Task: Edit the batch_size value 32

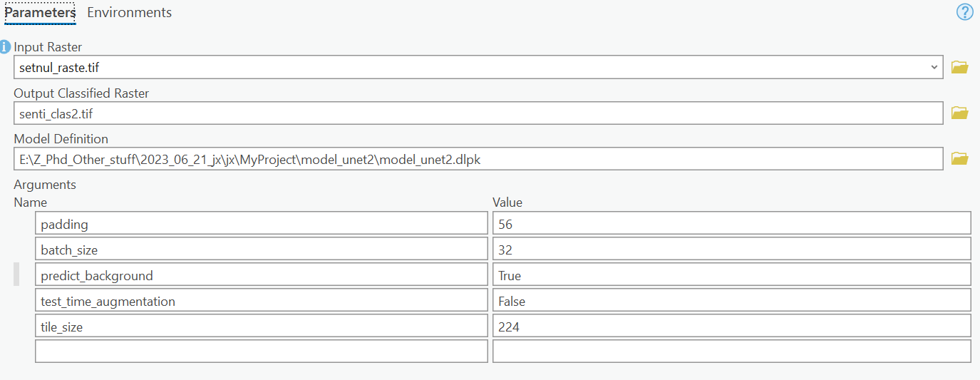Action: tap(731, 250)
